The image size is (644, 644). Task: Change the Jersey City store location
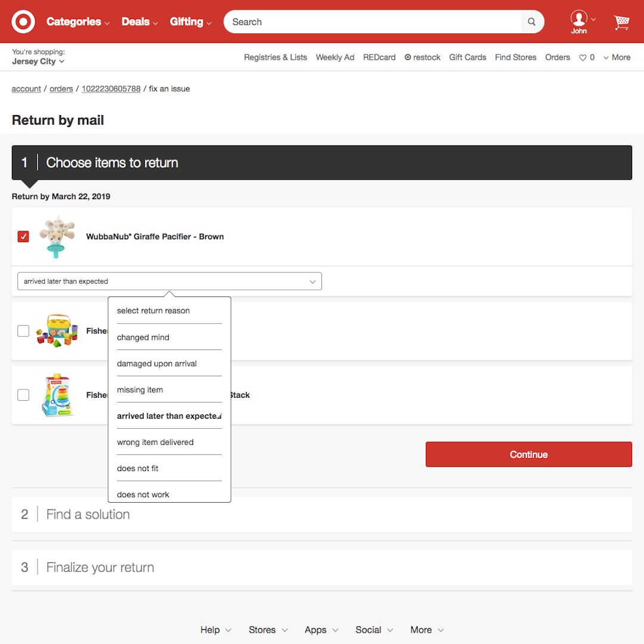pyautogui.click(x=38, y=61)
